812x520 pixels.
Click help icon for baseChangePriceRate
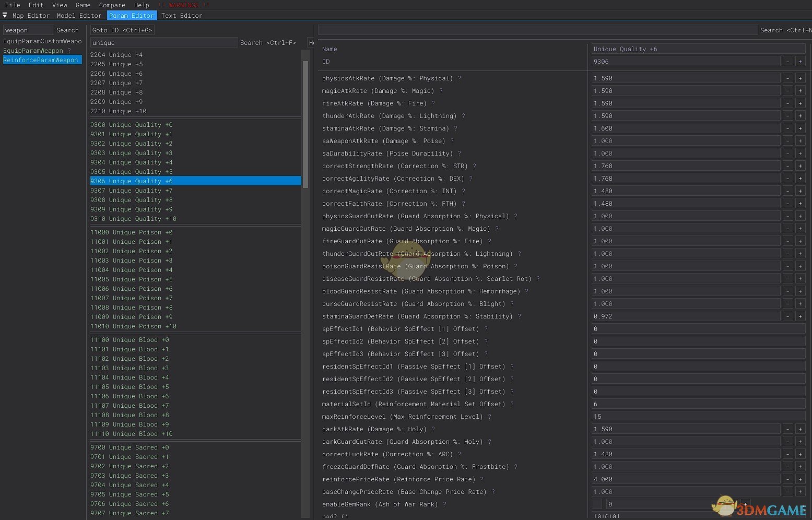(493, 492)
